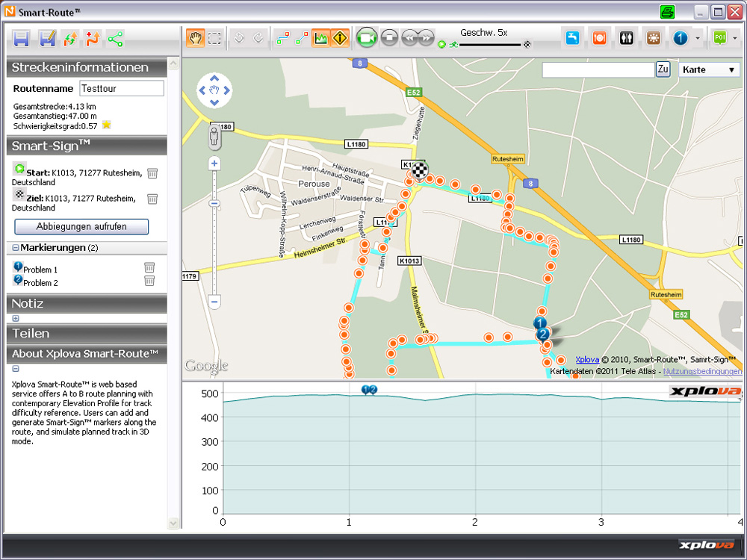Click the sidebar scroll down arrow
The height and width of the screenshot is (560, 747).
[173, 523]
